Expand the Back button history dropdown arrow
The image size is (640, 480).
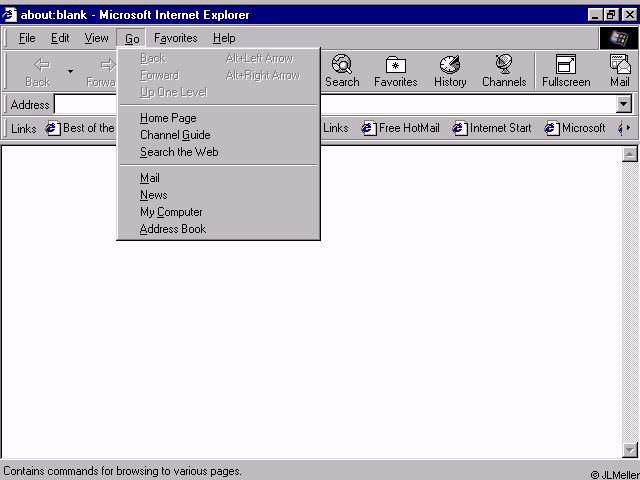coord(70,71)
